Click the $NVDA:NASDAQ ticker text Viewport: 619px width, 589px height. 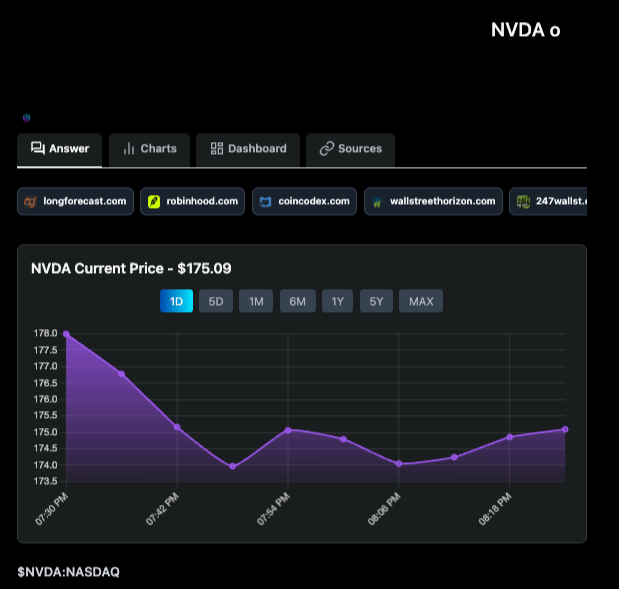pyautogui.click(x=68, y=572)
